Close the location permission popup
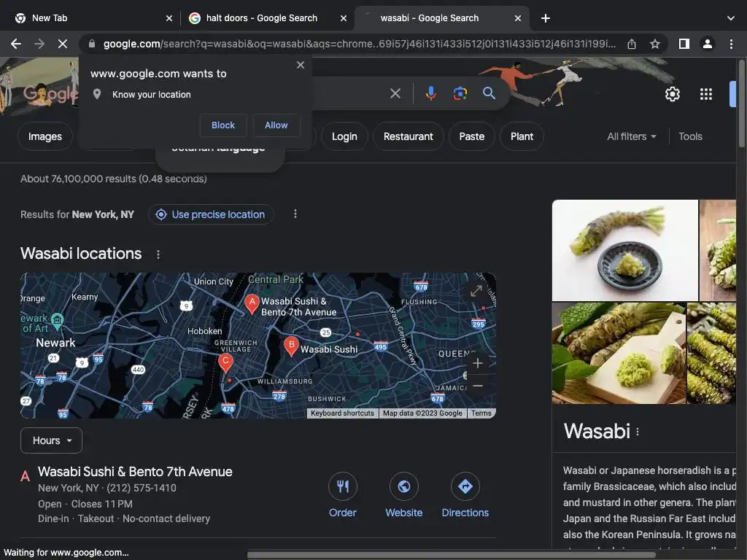The height and width of the screenshot is (560, 747). tap(300, 65)
